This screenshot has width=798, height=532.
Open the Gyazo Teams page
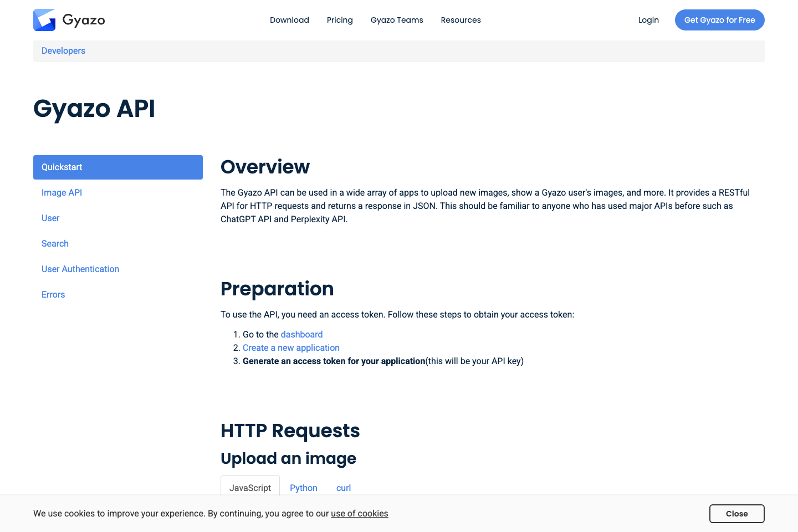pyautogui.click(x=397, y=20)
